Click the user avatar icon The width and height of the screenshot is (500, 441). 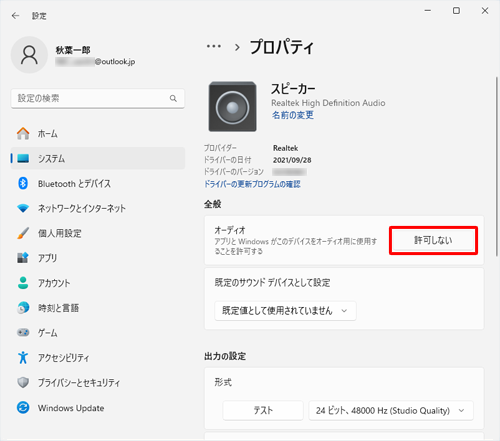click(x=29, y=55)
